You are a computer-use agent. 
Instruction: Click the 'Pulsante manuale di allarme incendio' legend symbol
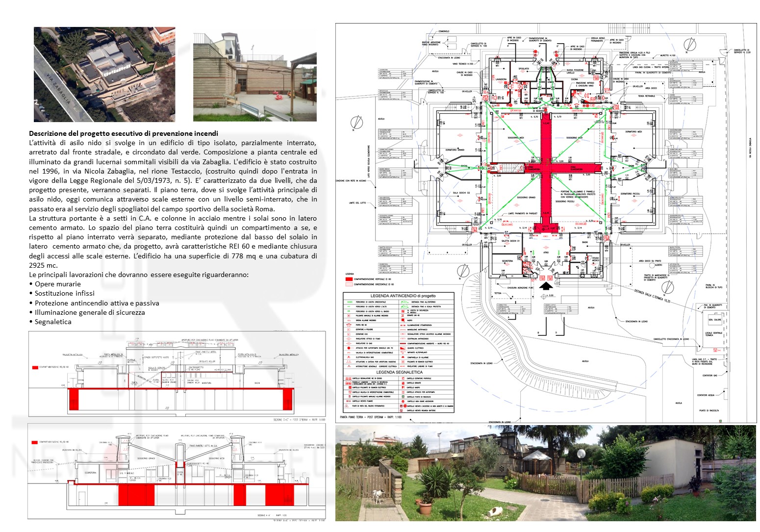(349, 316)
